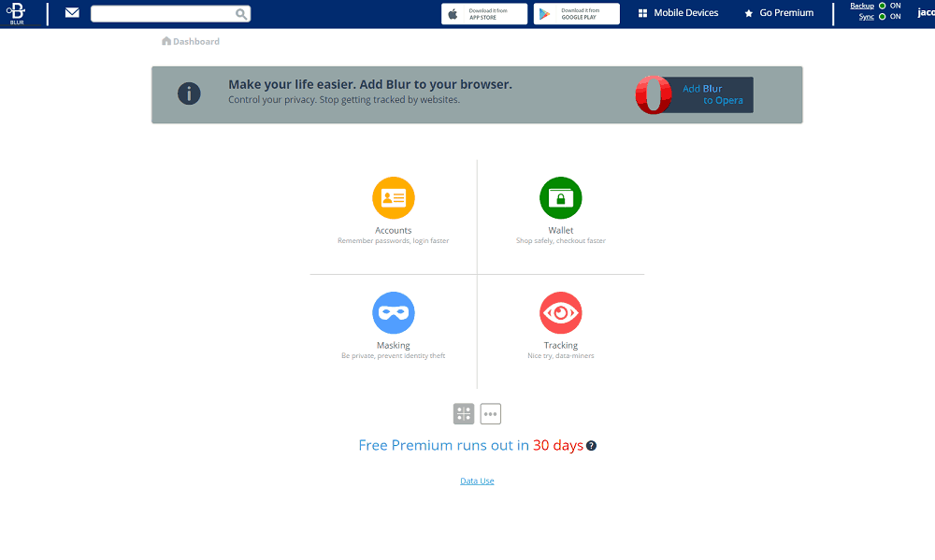Click the premium help question mark

click(x=591, y=446)
